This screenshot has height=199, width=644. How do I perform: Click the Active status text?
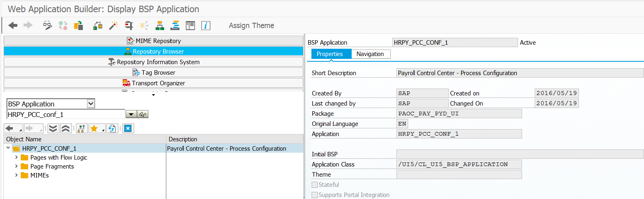click(x=528, y=43)
